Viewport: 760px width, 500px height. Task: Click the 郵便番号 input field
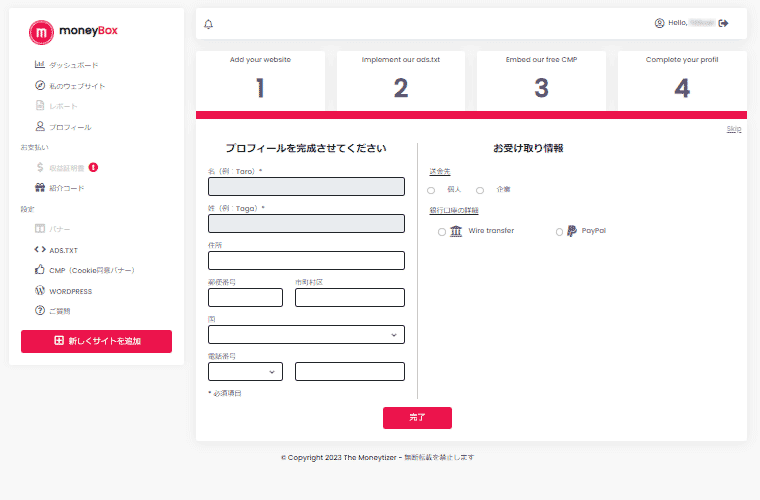click(245, 297)
